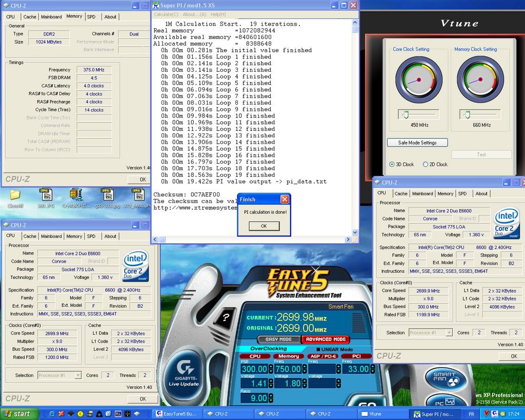The image size is (525, 420).
Task: Select the 3D Clock radio button
Action: point(392,165)
